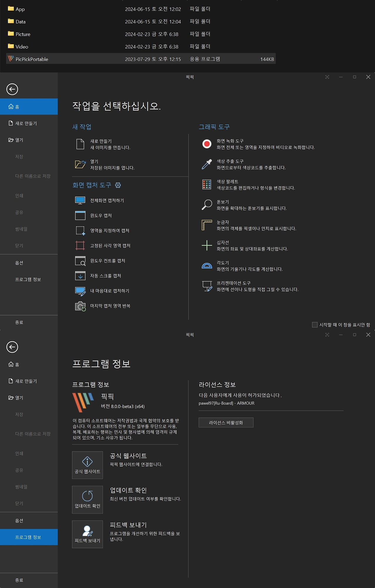Click 윈도우 캡처 icon
Image resolution: width=375 pixels, height=588 pixels.
click(x=80, y=216)
